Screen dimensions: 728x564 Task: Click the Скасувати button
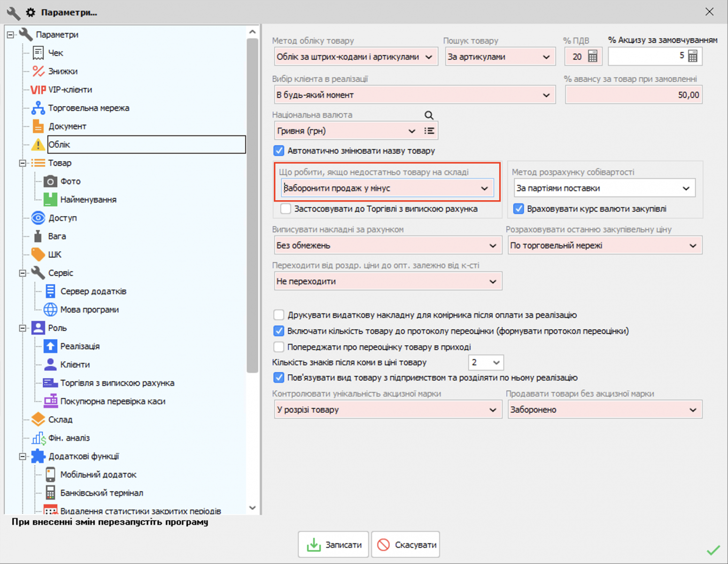pyautogui.click(x=406, y=545)
